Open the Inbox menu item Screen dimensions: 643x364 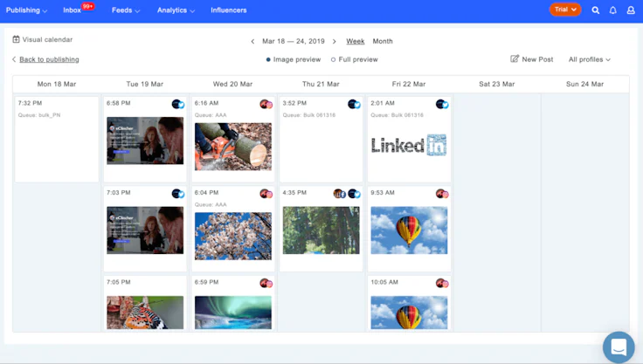coord(73,10)
